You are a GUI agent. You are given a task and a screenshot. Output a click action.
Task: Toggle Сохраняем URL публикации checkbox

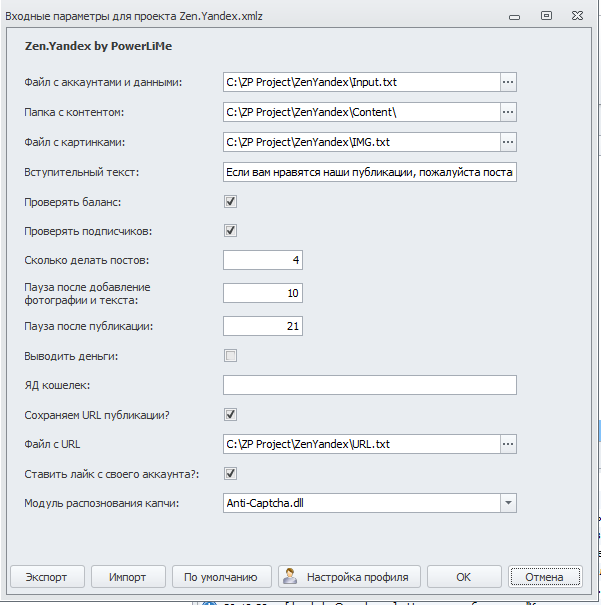point(230,415)
